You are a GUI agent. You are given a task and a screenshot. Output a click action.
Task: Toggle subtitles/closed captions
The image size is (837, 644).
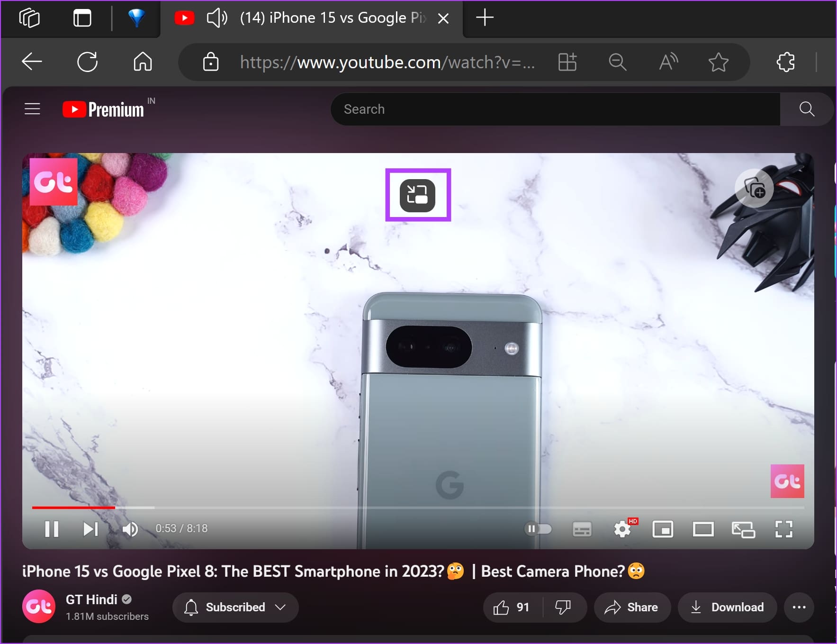point(582,529)
